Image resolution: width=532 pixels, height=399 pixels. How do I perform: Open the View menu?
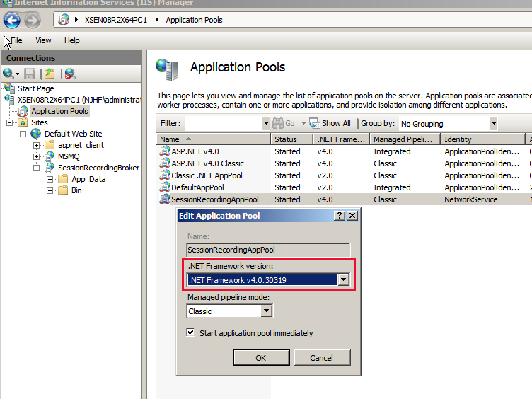pyautogui.click(x=43, y=41)
